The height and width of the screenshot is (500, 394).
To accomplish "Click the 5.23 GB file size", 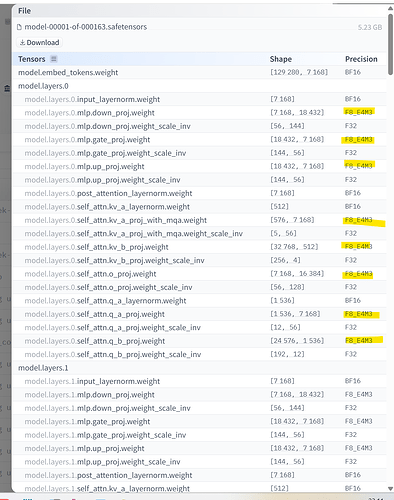I will (370, 27).
